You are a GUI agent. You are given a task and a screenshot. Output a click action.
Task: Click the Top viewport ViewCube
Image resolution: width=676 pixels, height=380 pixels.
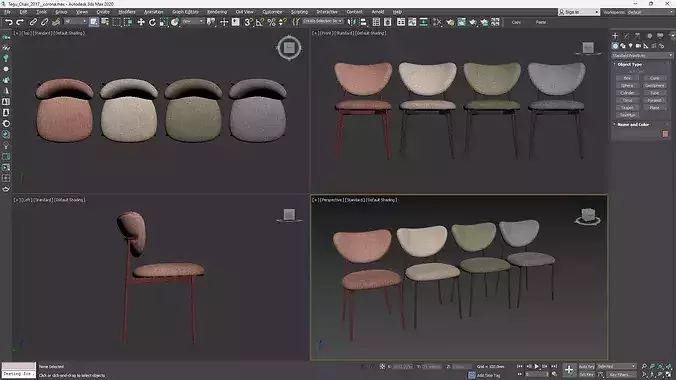289,47
